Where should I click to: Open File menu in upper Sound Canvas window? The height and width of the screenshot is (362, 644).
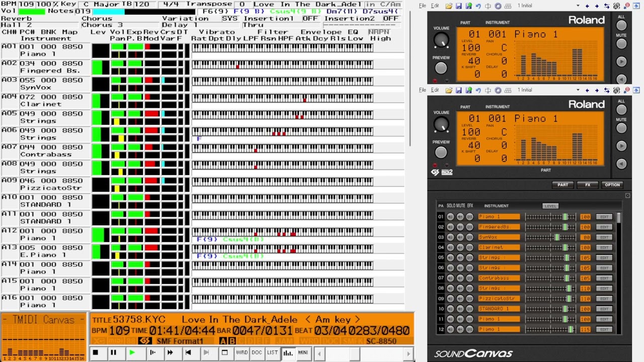click(423, 6)
